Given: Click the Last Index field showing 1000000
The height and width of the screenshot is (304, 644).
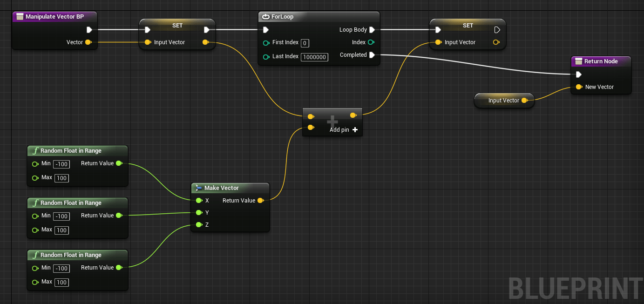Looking at the screenshot, I should pyautogui.click(x=314, y=56).
